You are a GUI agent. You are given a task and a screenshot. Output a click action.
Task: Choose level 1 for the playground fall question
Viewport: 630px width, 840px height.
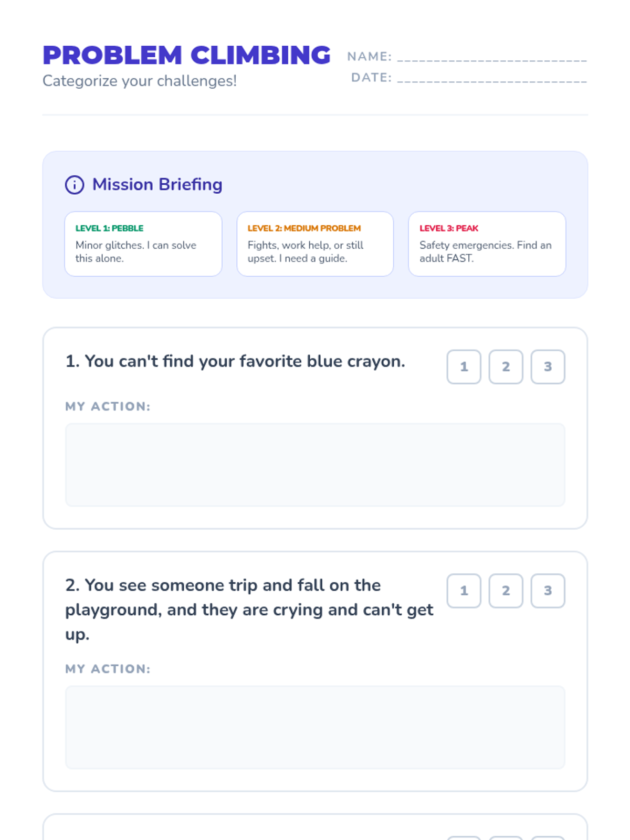464,591
